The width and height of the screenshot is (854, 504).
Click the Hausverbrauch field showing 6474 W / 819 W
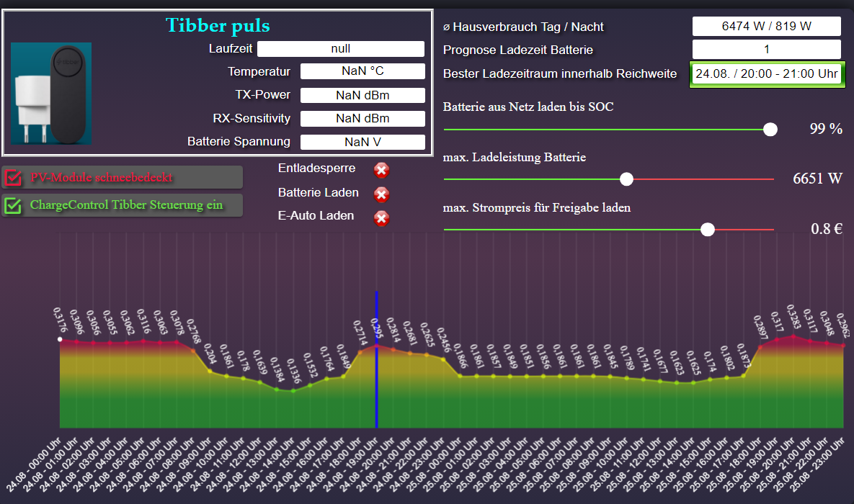(767, 26)
